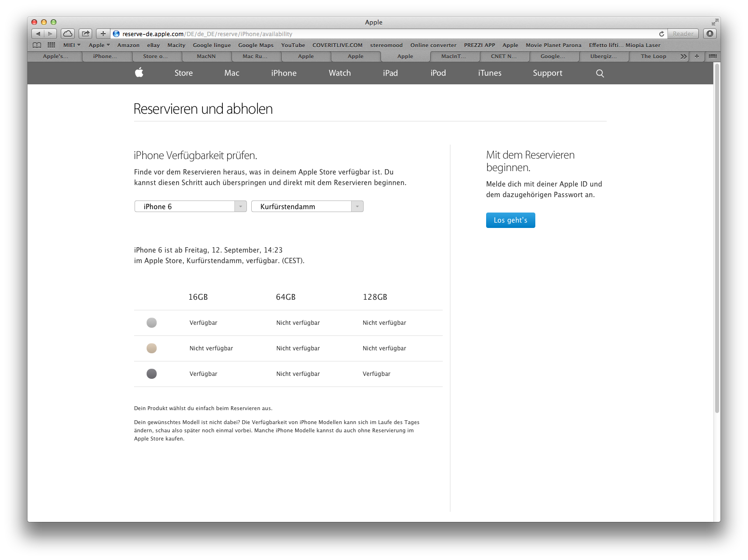This screenshot has height=560, width=748.
Task: Open a new tab with tab bar plus
Action: tap(697, 56)
